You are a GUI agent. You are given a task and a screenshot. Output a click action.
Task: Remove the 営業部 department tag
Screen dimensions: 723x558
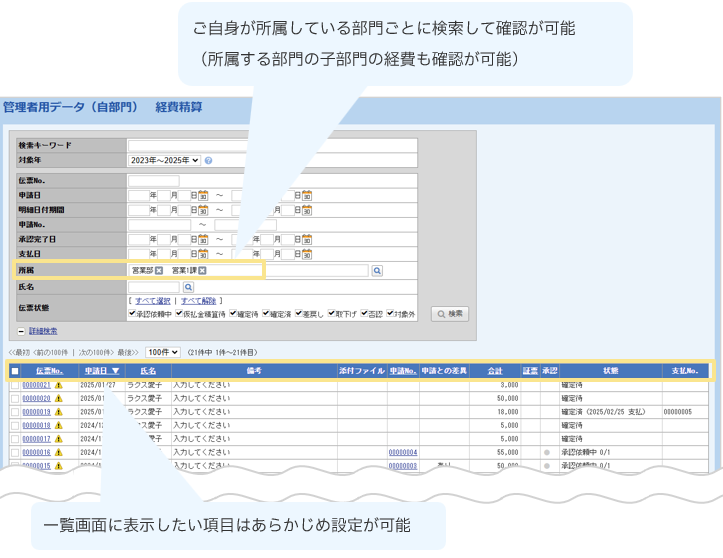(x=158, y=270)
